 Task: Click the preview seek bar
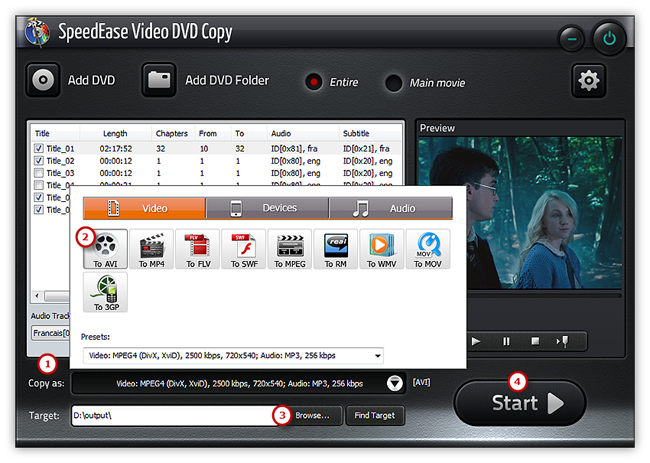point(544,296)
